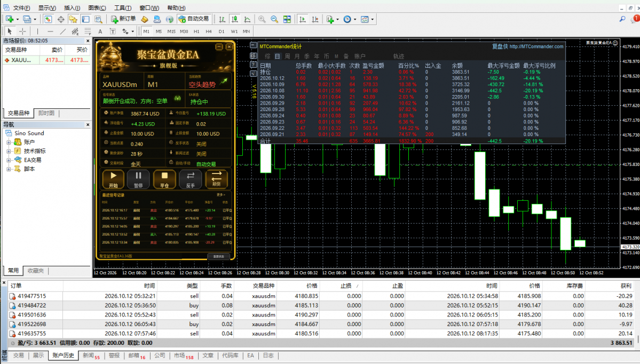The height and width of the screenshot is (364, 640).
Task: Click the New Order toolbar button
Action: coord(123,19)
